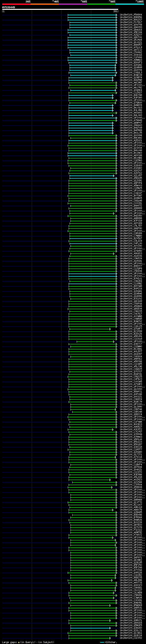The height and width of the screenshot is (644, 146).
Task: Select hit label UniRef100_A4S643
Action: [131, 113]
